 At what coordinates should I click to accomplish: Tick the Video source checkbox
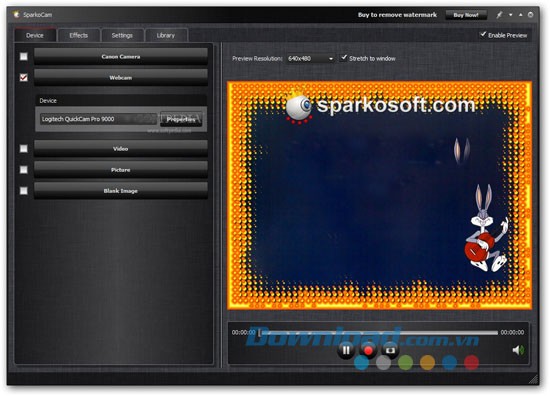coord(24,148)
